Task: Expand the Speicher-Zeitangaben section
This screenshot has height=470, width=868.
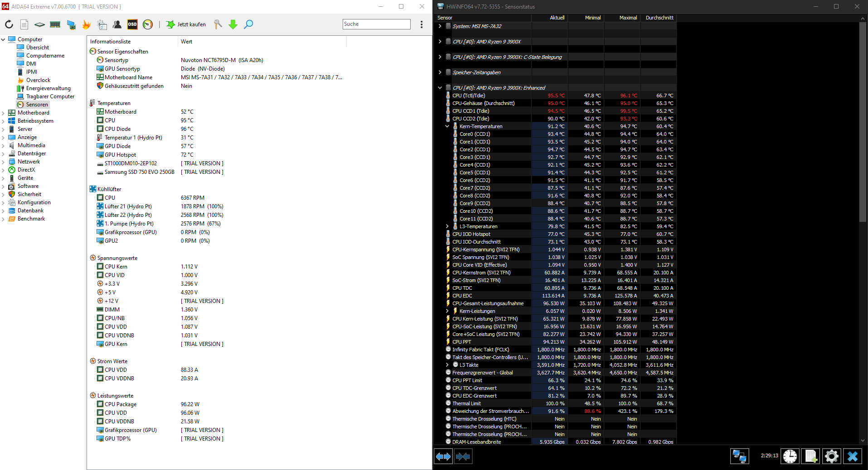Action: (x=439, y=72)
